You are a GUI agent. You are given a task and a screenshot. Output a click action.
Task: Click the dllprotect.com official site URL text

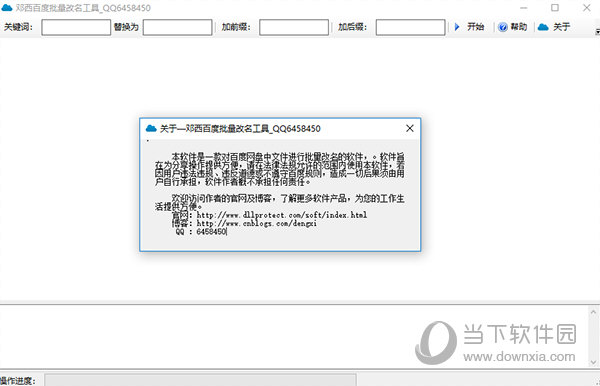[282, 215]
